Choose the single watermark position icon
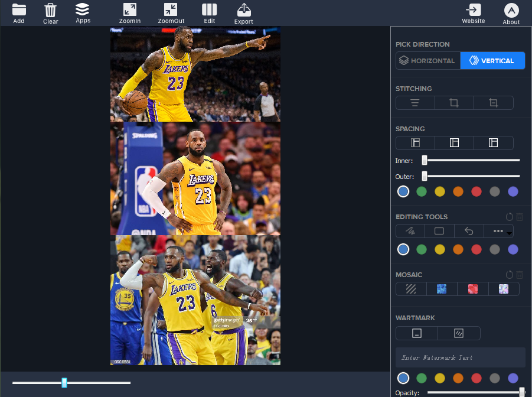 [417, 333]
